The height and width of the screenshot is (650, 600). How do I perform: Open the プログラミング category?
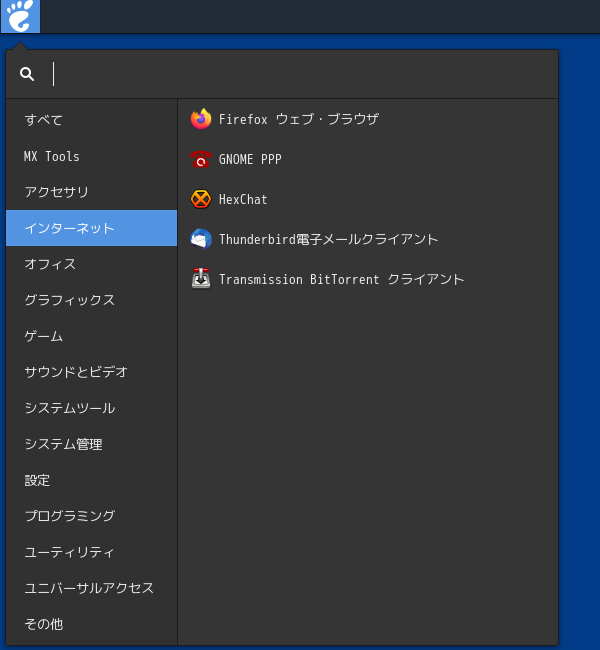coord(92,516)
